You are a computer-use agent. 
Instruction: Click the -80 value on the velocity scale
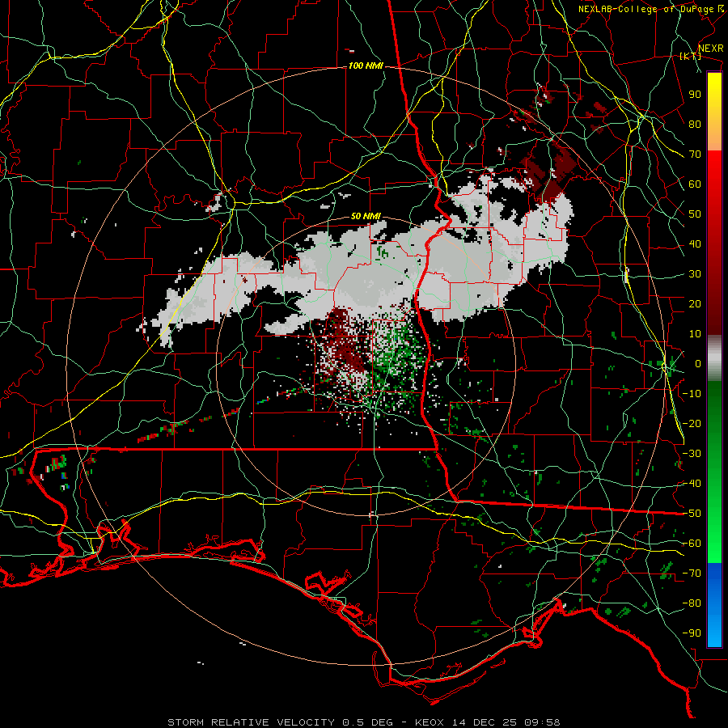(x=692, y=603)
